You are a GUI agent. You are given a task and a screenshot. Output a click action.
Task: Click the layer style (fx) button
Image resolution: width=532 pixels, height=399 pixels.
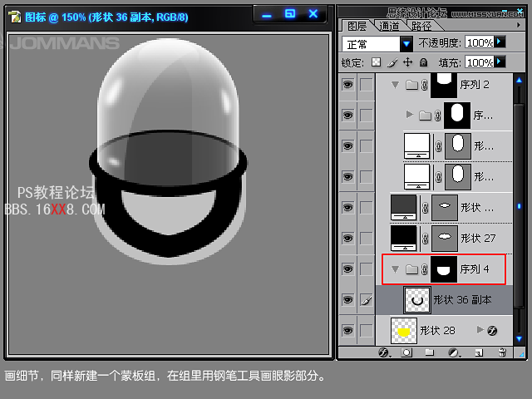pos(384,352)
